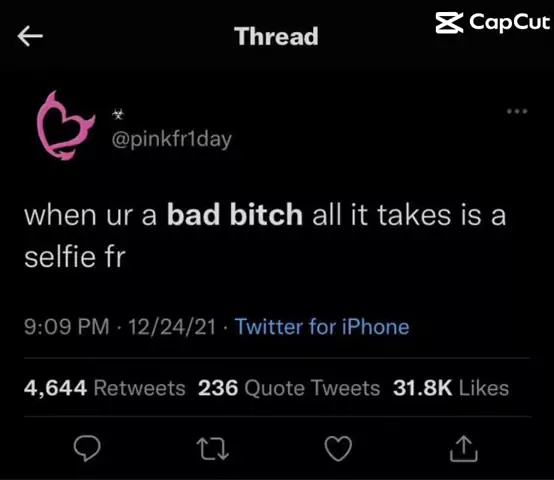View the 4,644 Retweets list

click(x=105, y=388)
